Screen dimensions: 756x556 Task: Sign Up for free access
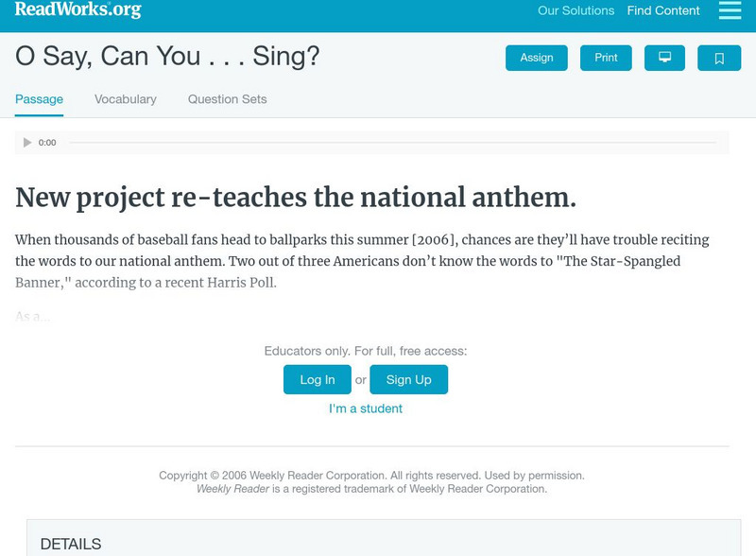[x=410, y=379]
